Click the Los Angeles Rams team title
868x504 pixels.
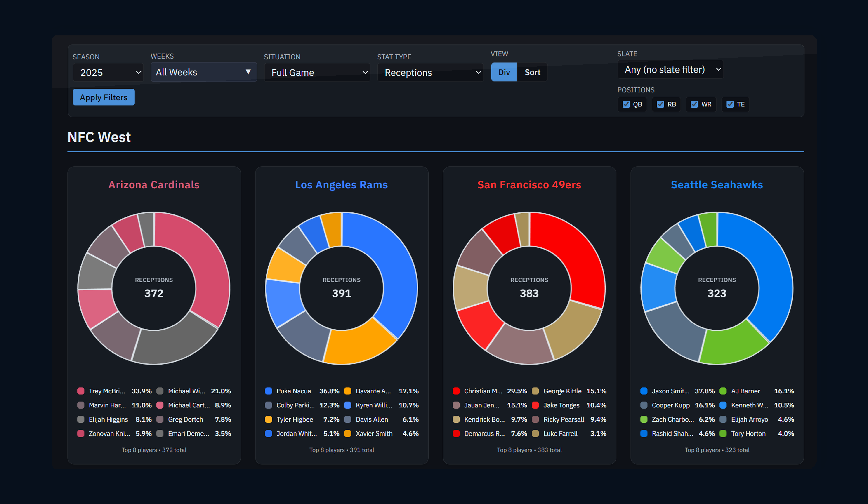pos(341,185)
